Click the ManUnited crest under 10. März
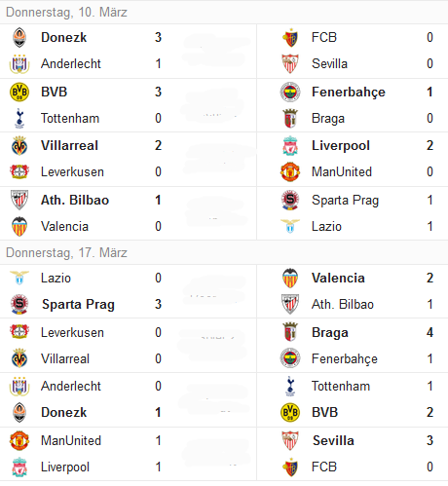 (x=290, y=172)
